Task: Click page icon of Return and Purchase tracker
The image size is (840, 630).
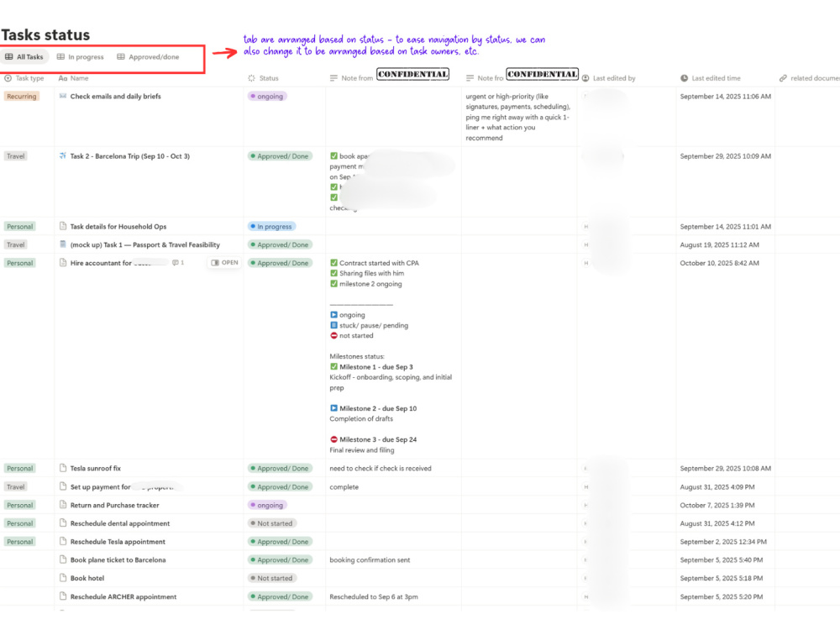Action: (x=63, y=505)
